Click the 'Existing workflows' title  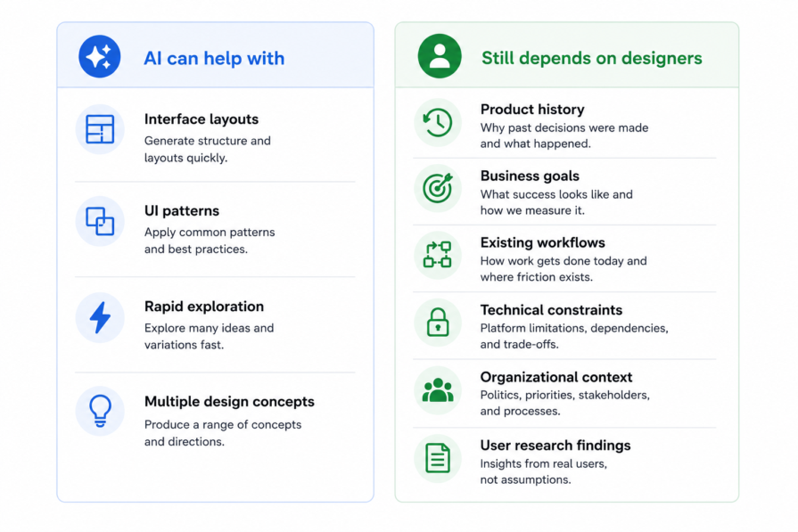542,242
